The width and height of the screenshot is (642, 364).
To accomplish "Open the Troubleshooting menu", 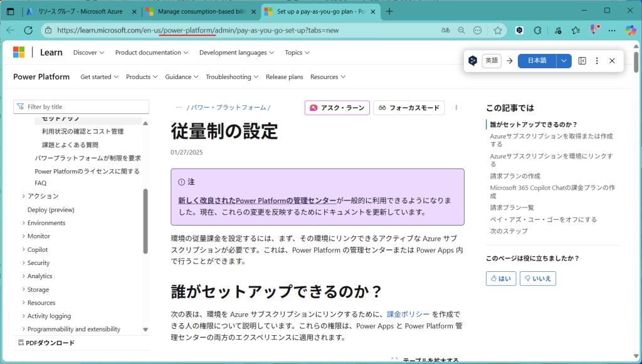I will [x=232, y=77].
